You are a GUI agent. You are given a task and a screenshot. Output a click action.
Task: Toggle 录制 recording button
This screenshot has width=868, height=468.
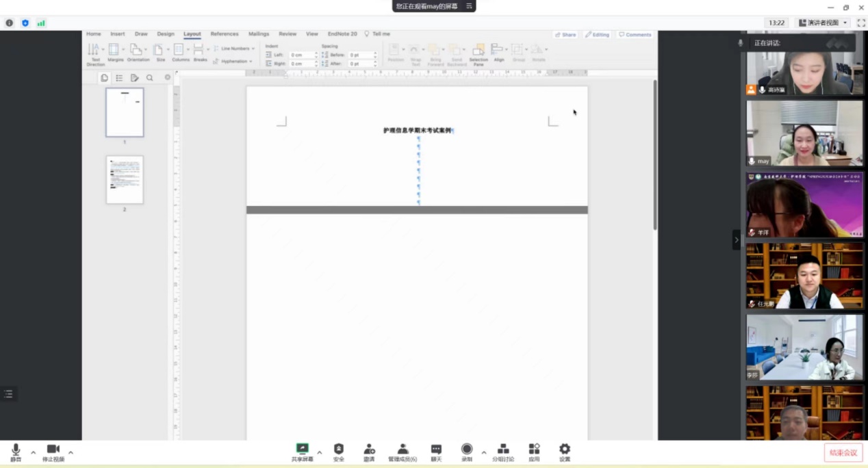click(x=467, y=450)
